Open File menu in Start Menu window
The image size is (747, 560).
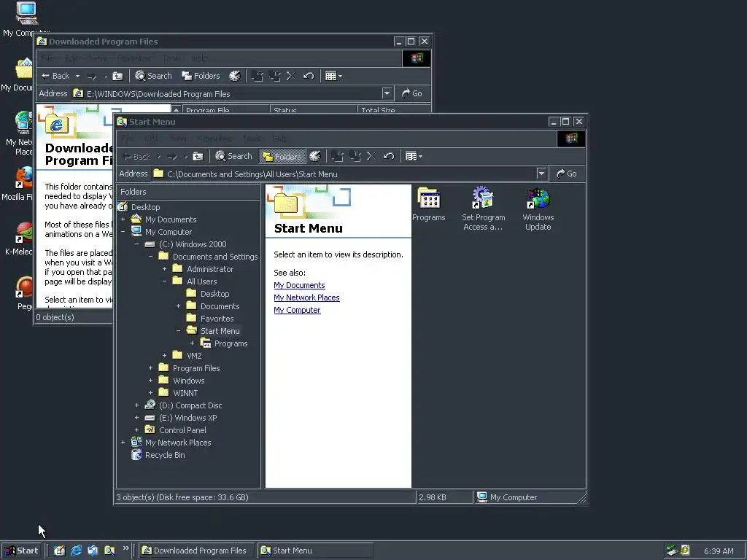click(x=128, y=139)
